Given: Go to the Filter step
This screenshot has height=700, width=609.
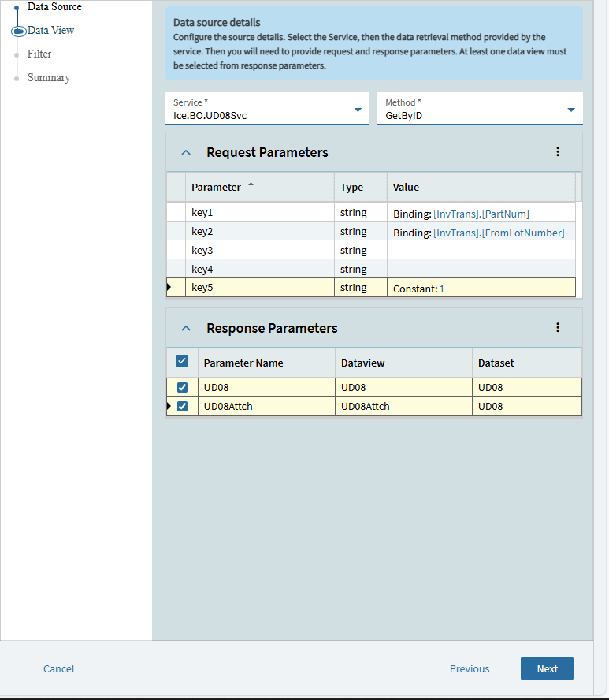Looking at the screenshot, I should [x=39, y=54].
